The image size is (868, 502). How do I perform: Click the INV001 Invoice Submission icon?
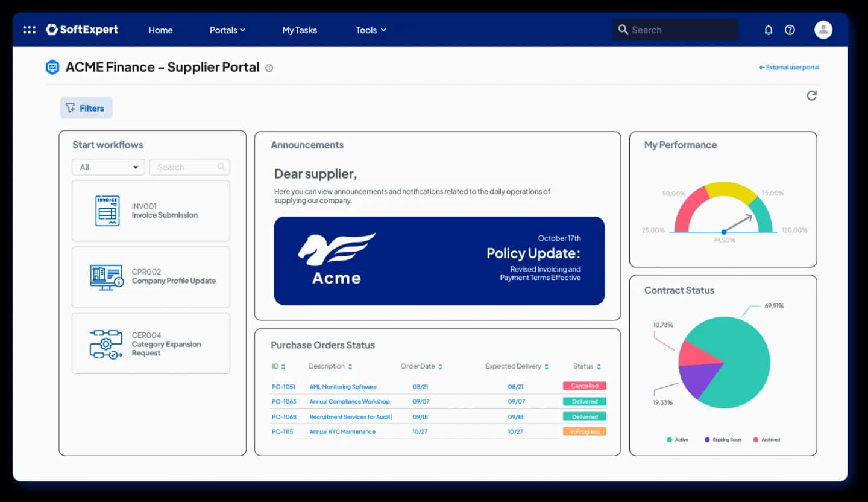106,211
